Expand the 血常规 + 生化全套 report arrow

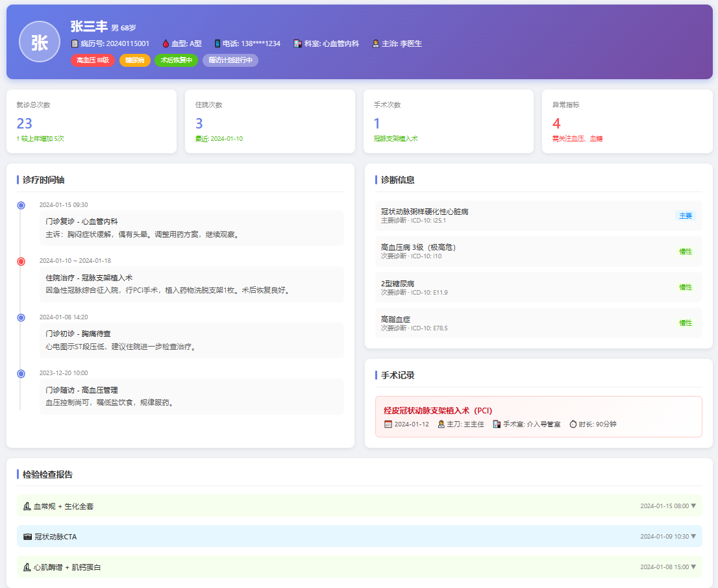point(693,506)
